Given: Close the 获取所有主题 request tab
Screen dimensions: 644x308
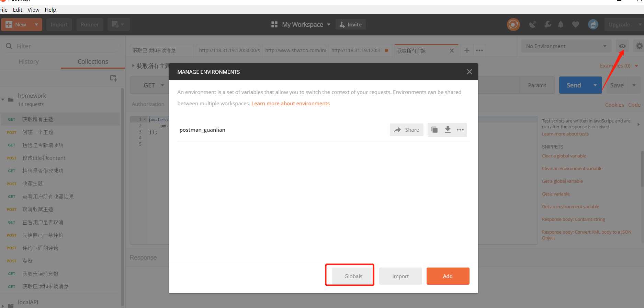Looking at the screenshot, I should (452, 51).
